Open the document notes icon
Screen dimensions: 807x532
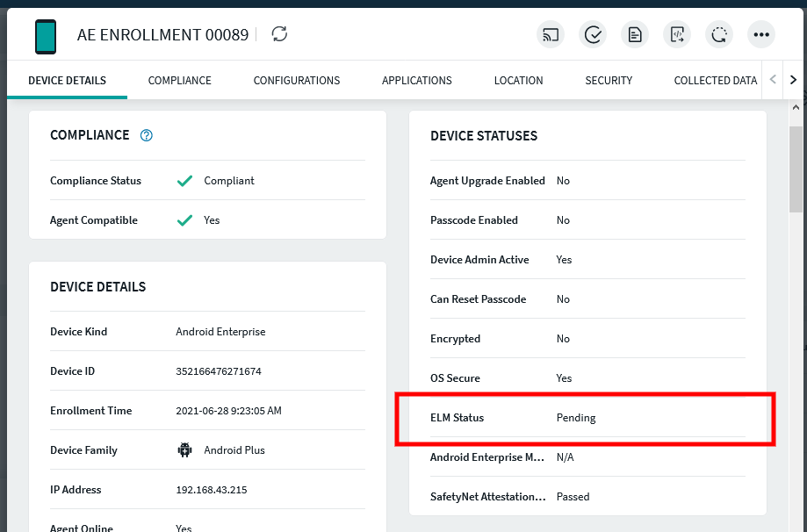(635, 35)
